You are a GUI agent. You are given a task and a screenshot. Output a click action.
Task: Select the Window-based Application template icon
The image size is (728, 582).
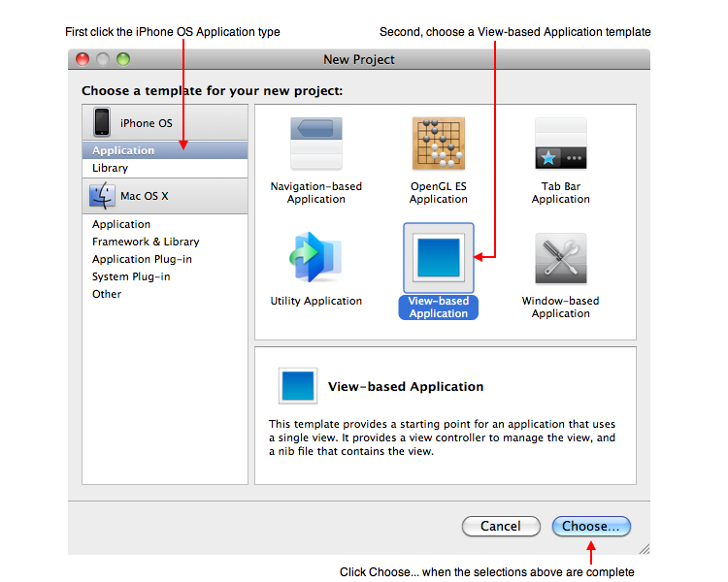pos(561,258)
